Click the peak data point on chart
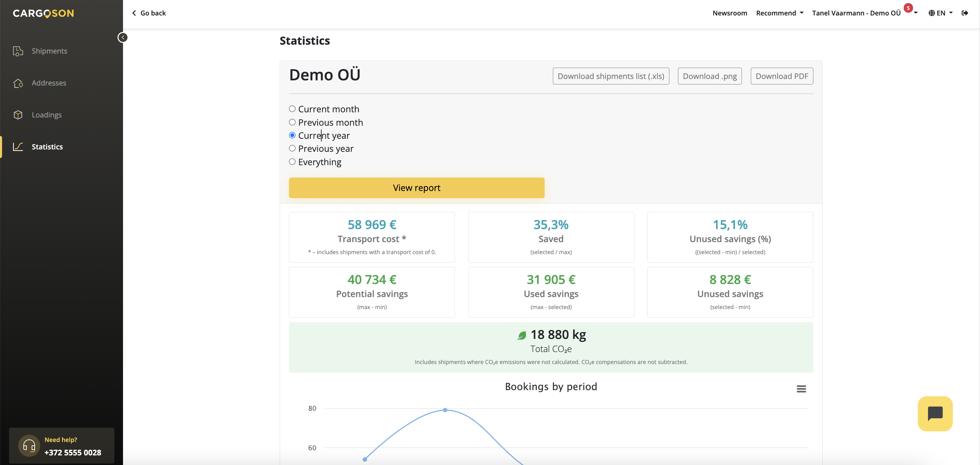980x465 pixels. [x=445, y=410]
